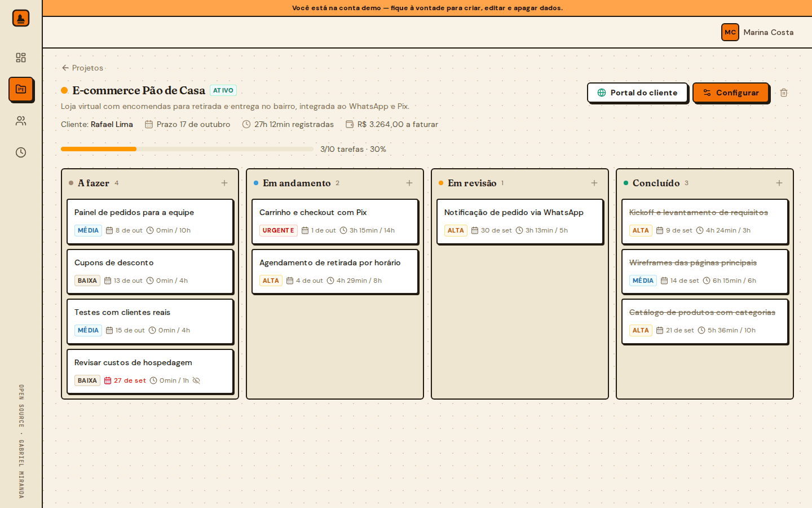Click 3h 15min / 14h time on Carrinho

(367, 230)
